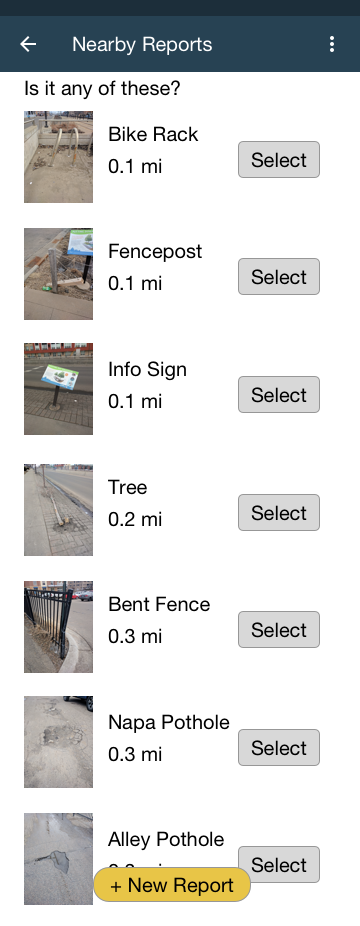Image resolution: width=360 pixels, height=926 pixels.
Task: Select the Napa Pothole report
Action: (279, 748)
